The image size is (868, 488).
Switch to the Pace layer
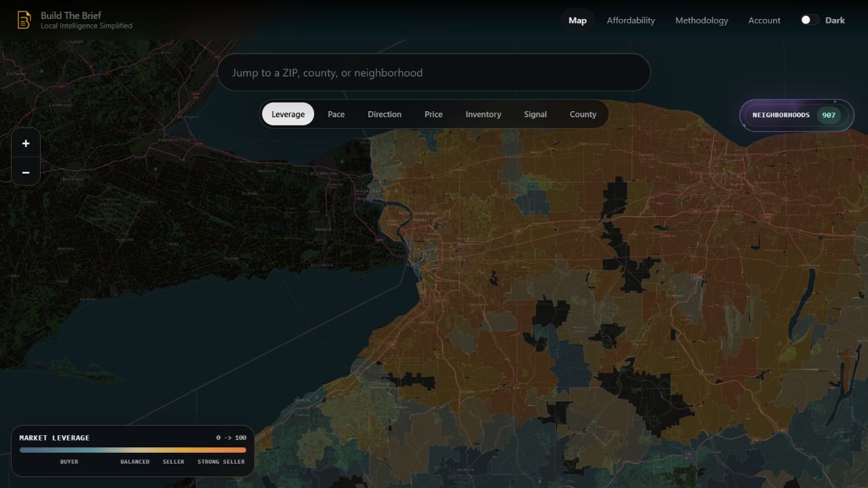pos(336,114)
